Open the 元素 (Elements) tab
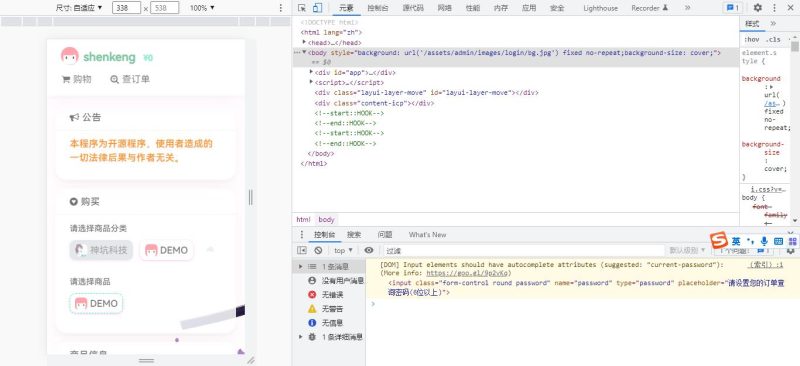The image size is (800, 366). coord(346,8)
